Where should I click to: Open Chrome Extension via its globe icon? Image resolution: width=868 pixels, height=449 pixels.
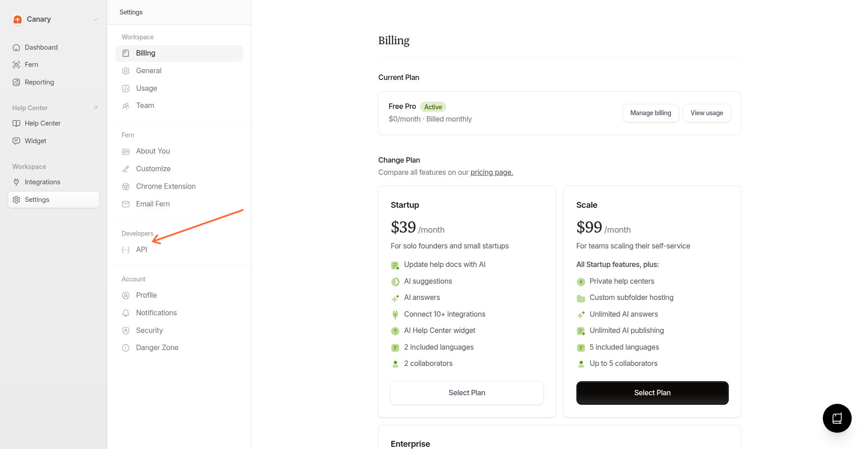[125, 186]
